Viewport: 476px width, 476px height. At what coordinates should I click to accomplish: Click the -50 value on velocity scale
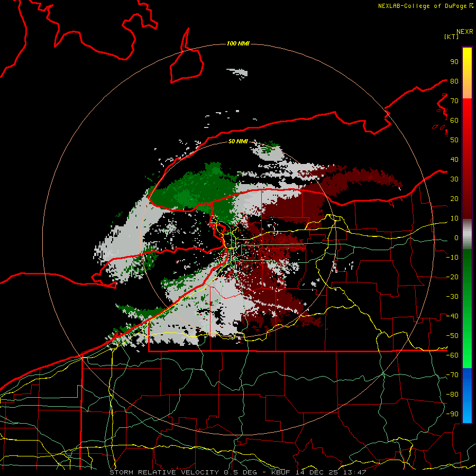[x=452, y=336]
